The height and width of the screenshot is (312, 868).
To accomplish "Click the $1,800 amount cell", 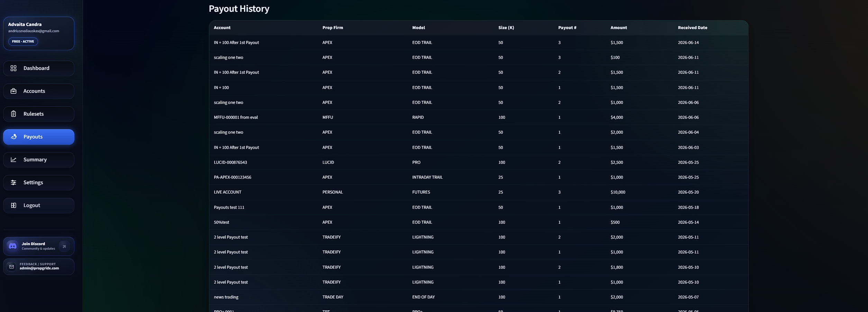I will click(617, 267).
